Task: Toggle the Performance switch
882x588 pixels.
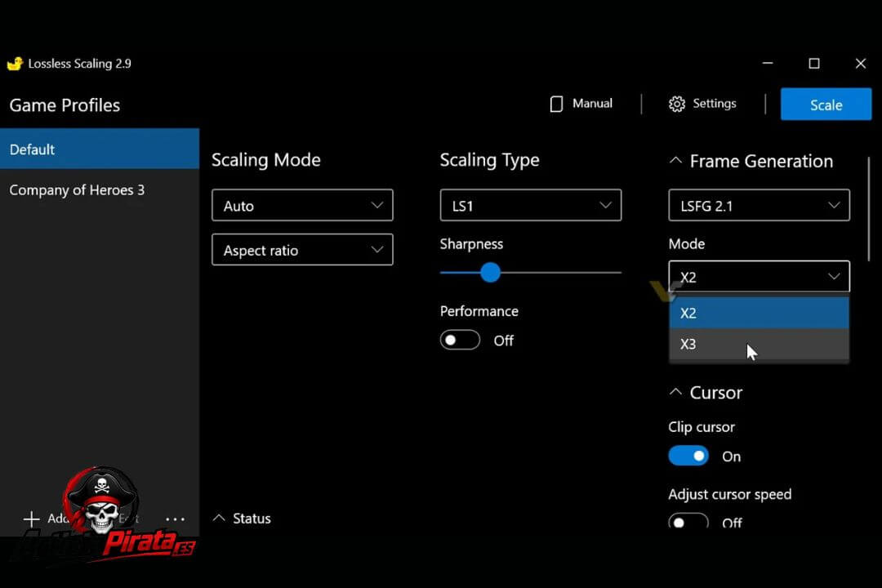Action: (x=460, y=341)
